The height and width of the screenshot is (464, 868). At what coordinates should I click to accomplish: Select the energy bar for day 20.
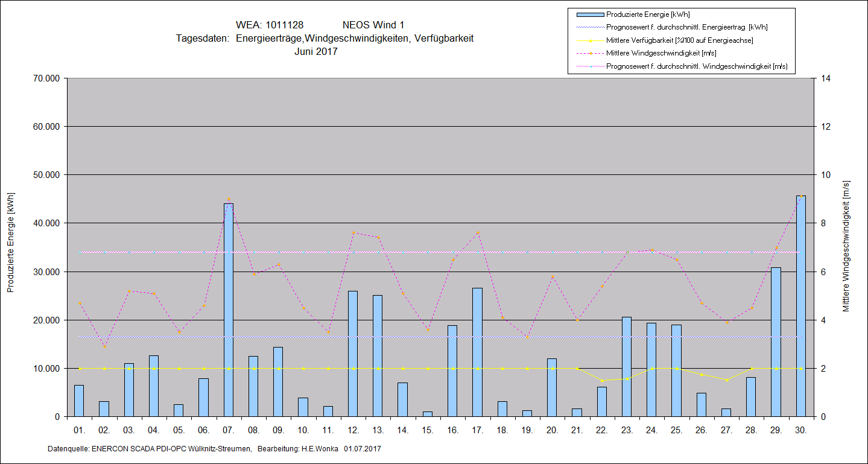(552, 387)
